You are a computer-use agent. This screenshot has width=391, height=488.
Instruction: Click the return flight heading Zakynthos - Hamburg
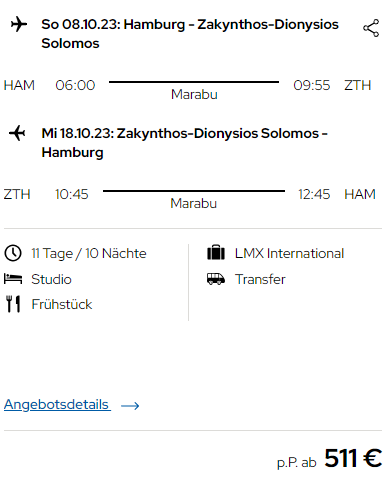pos(185,143)
